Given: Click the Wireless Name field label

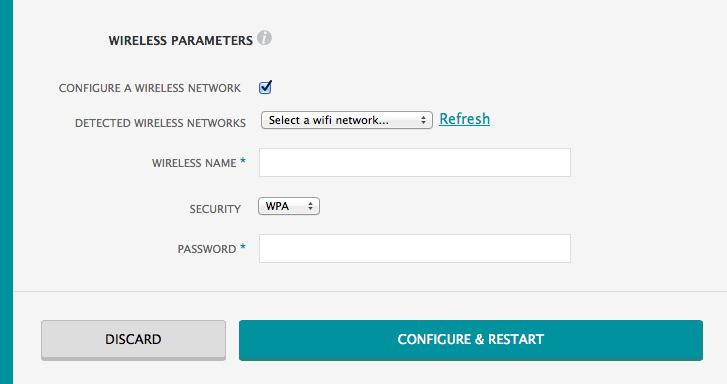Looking at the screenshot, I should point(194,163).
